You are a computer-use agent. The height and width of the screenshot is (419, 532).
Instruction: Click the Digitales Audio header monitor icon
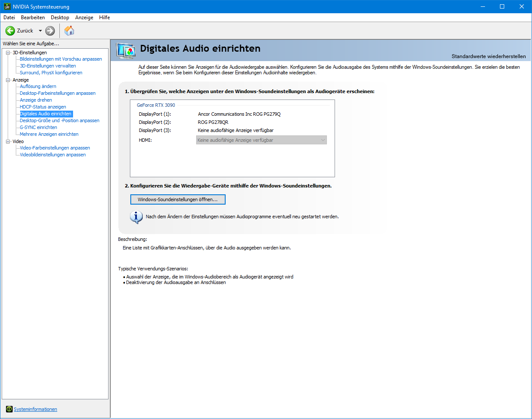(126, 50)
